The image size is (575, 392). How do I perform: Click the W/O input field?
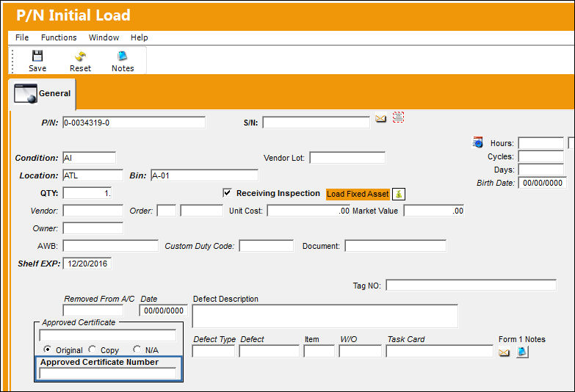(x=360, y=351)
